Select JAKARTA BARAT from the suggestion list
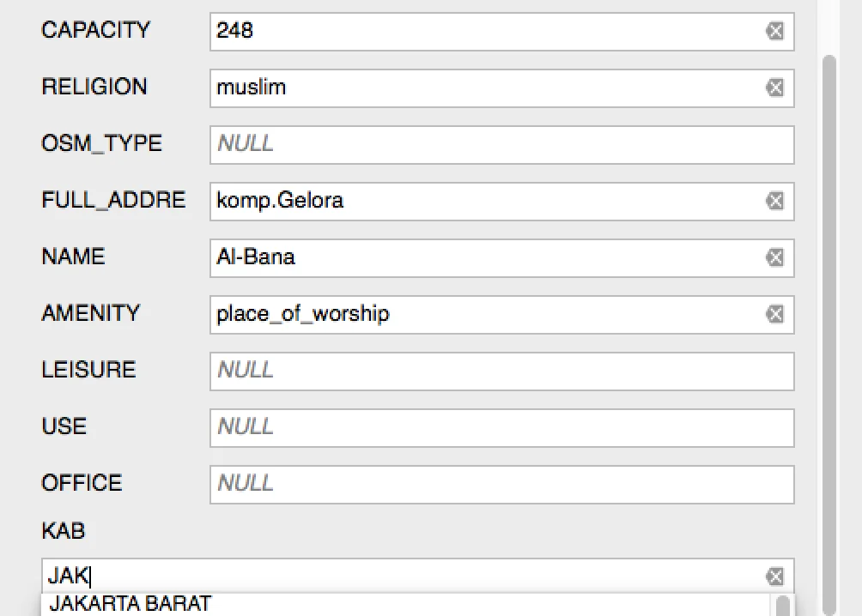The height and width of the screenshot is (616, 862). click(x=131, y=603)
